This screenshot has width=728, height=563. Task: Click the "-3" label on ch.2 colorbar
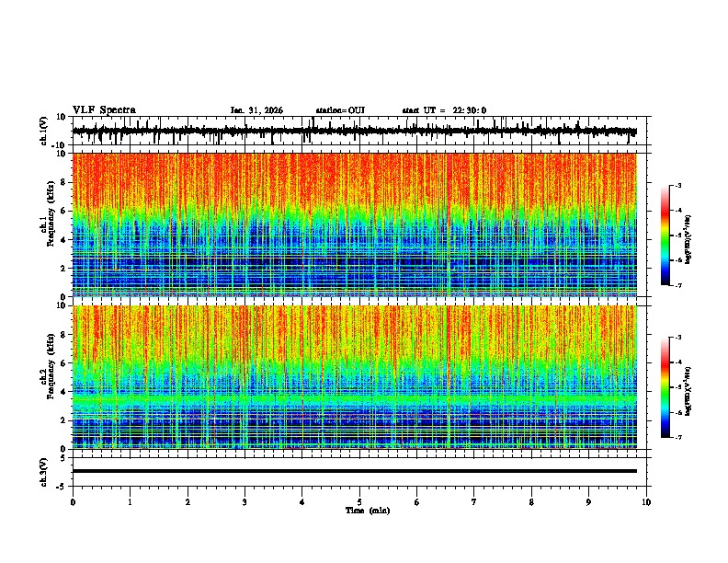click(x=677, y=338)
